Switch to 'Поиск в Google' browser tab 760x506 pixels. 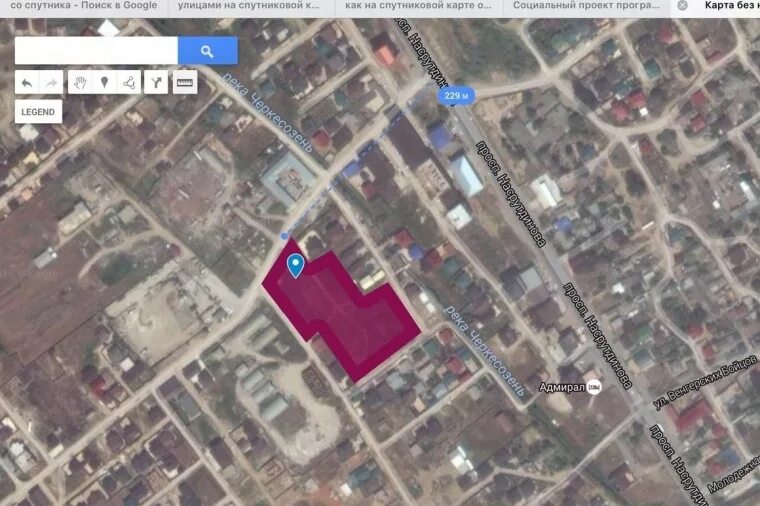tap(83, 6)
